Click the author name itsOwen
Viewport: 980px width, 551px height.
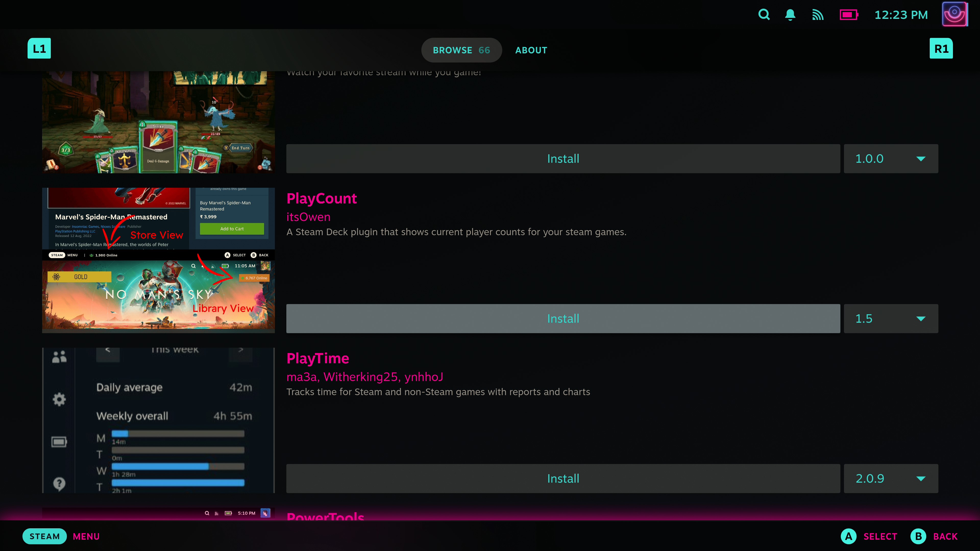tap(308, 217)
